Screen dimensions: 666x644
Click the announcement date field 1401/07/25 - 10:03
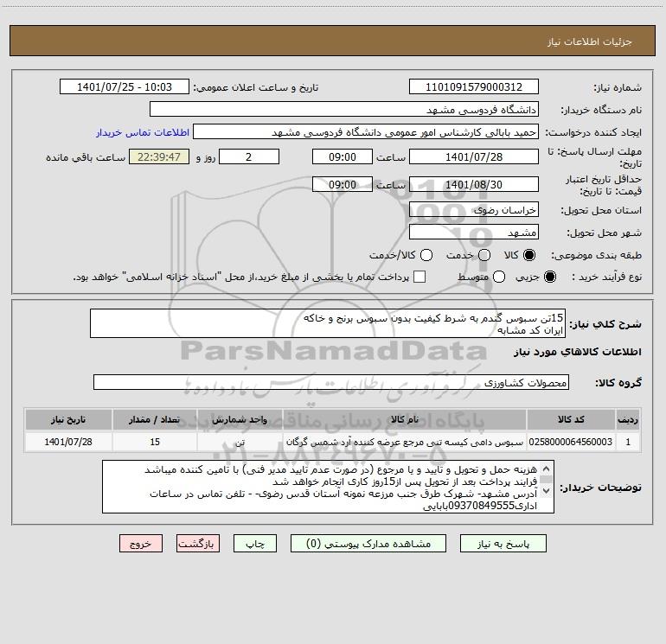coord(125,86)
